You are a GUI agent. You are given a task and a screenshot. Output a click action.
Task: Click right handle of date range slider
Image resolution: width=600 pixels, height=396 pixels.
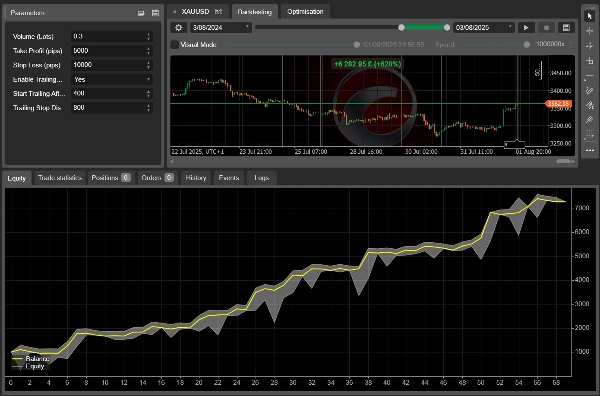pos(447,28)
